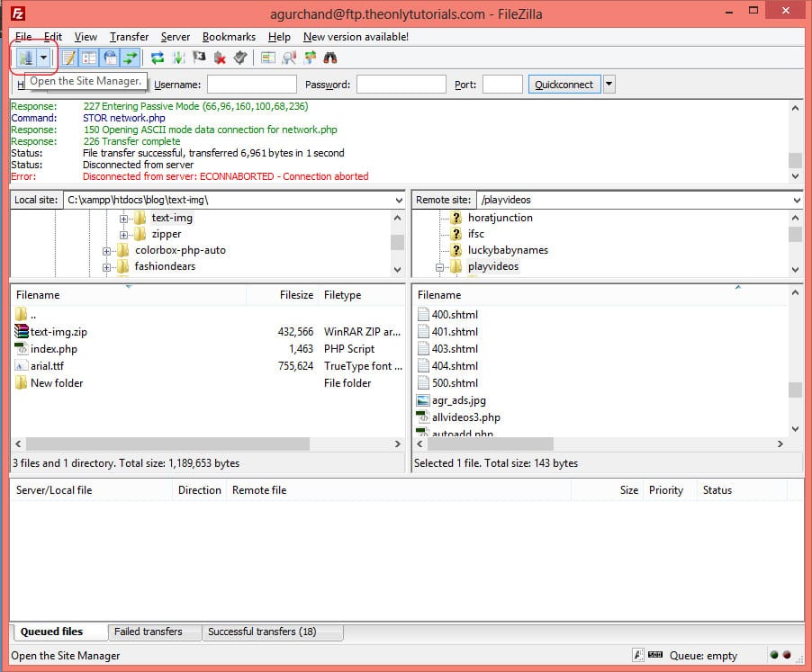Click the Quickconnect button
Viewport: 812px width, 672px height.
[564, 85]
